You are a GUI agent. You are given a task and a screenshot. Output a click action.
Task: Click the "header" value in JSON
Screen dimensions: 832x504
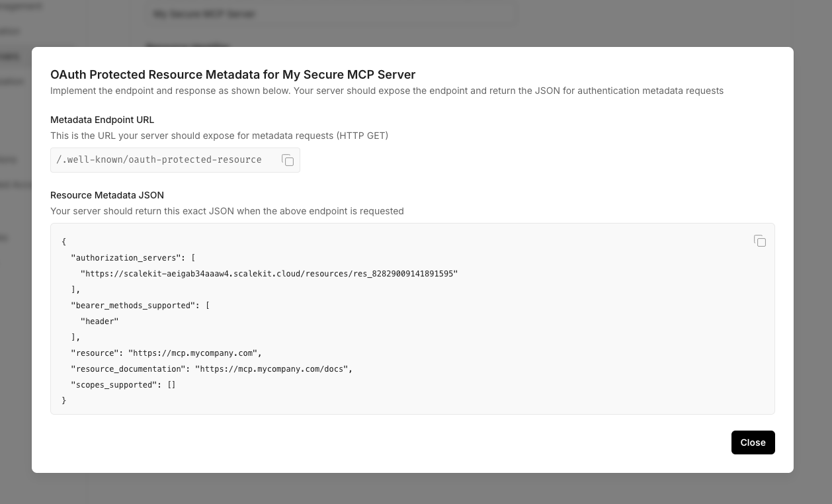pos(99,321)
